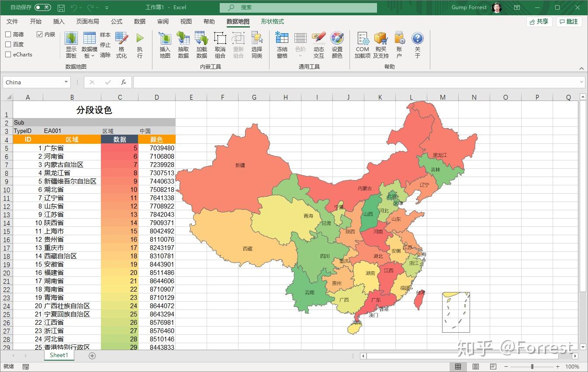Open the 账户 panel icon
Viewport: 588px width, 372px height.
point(399,44)
